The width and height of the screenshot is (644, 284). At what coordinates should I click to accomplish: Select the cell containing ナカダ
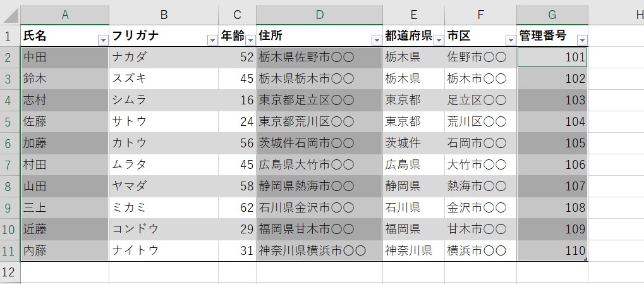point(164,58)
